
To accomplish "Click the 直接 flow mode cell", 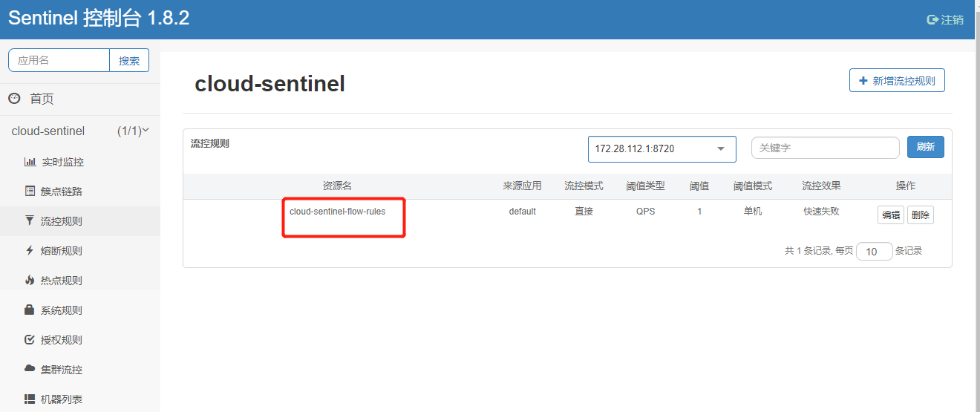I will (x=584, y=212).
